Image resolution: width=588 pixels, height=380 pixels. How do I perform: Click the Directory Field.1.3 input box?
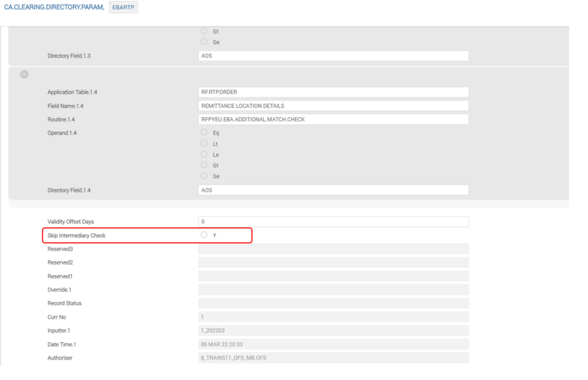[x=333, y=56]
